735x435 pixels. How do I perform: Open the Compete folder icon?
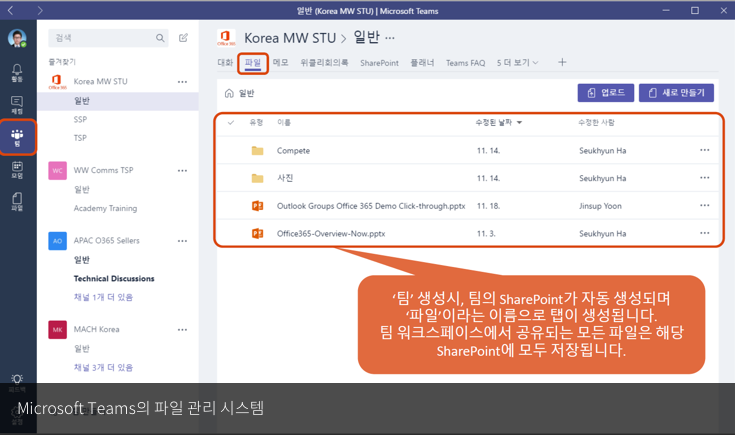tap(257, 150)
